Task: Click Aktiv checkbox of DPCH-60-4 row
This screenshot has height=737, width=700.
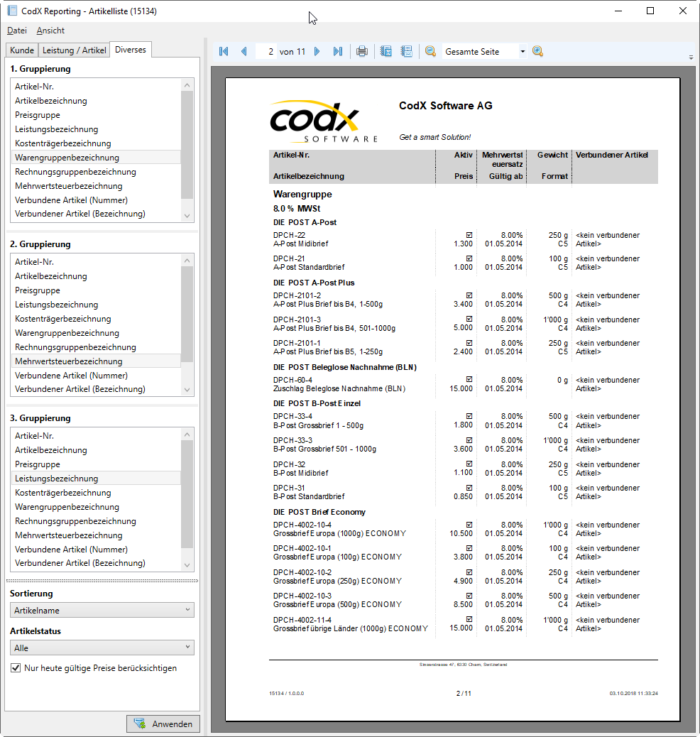Action: coord(469,379)
